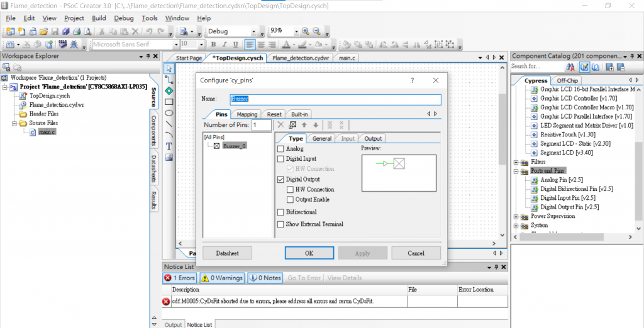644x328 pixels.
Task: Switch to the Built-in tab
Action: (299, 114)
